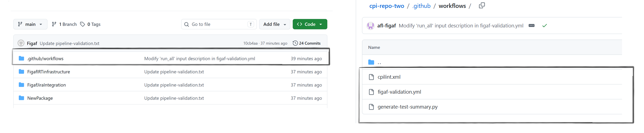The height and width of the screenshot is (133, 644).
Task: Open figaf-validation.yml file
Action: point(399,92)
